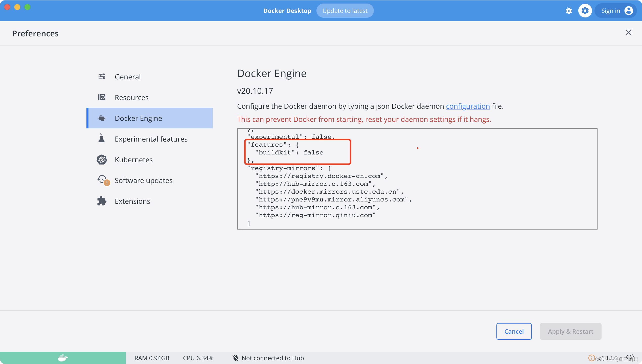Screen dimensions: 642x364
Task: Open the Extensions settings section
Action: pos(150,201)
